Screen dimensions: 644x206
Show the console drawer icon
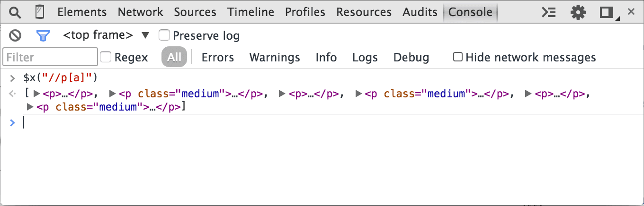(548, 12)
